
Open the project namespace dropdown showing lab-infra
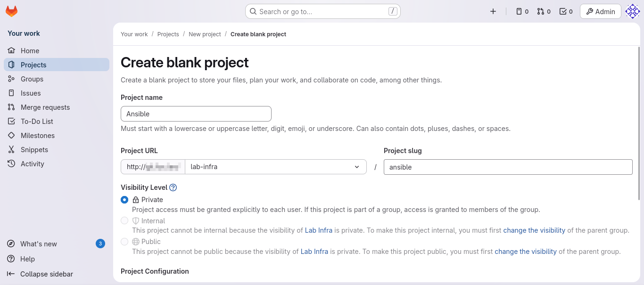[x=276, y=166]
